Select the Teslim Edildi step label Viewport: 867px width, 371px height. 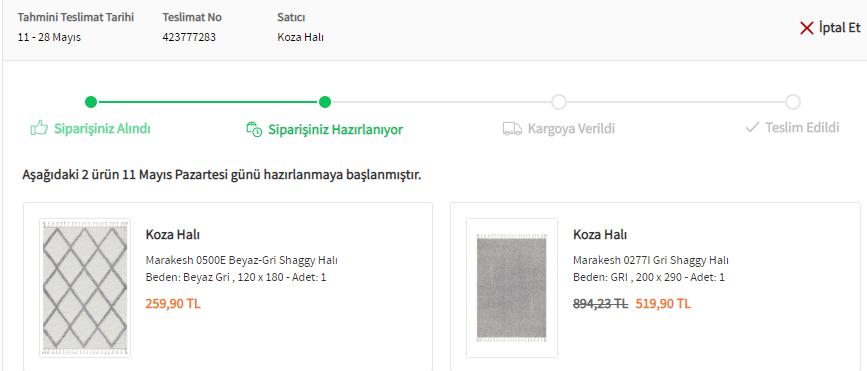point(802,128)
